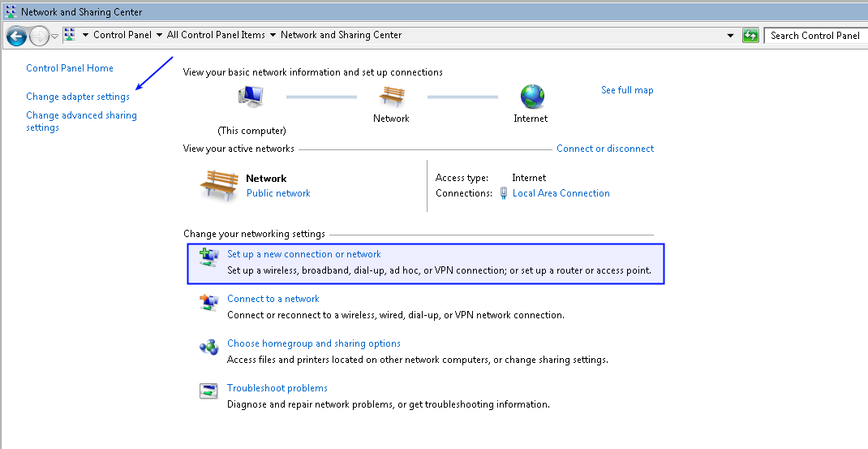Click the Network bench icon in map

point(392,97)
